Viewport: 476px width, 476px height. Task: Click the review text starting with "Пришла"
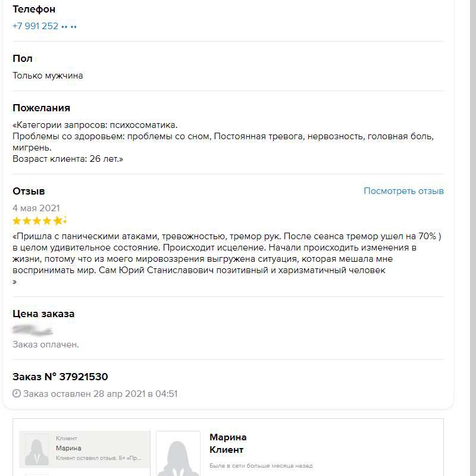[226, 253]
